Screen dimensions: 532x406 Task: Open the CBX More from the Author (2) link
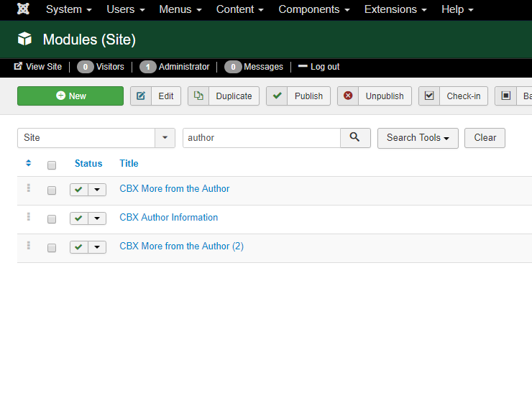click(x=181, y=246)
